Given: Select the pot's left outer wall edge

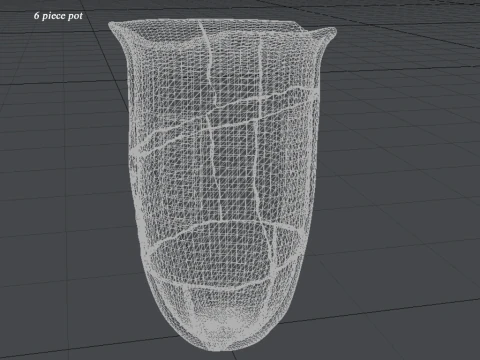Looking at the screenshot, I should 132,150.
